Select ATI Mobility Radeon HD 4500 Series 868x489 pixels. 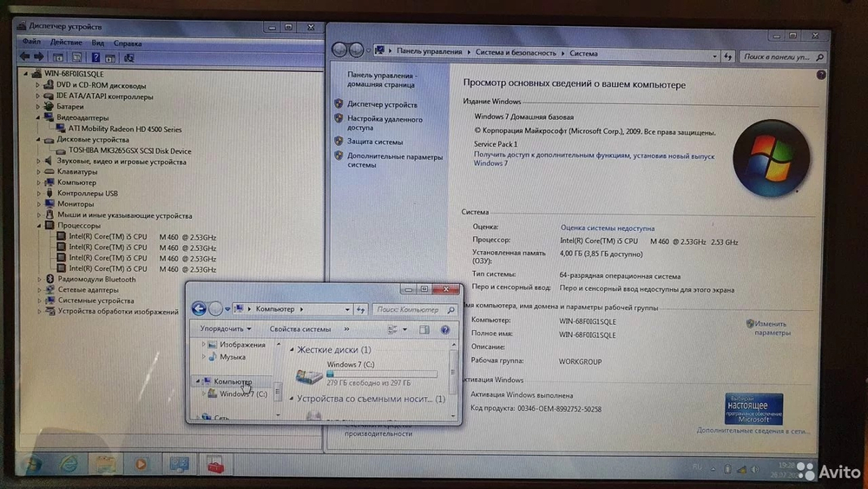point(124,129)
